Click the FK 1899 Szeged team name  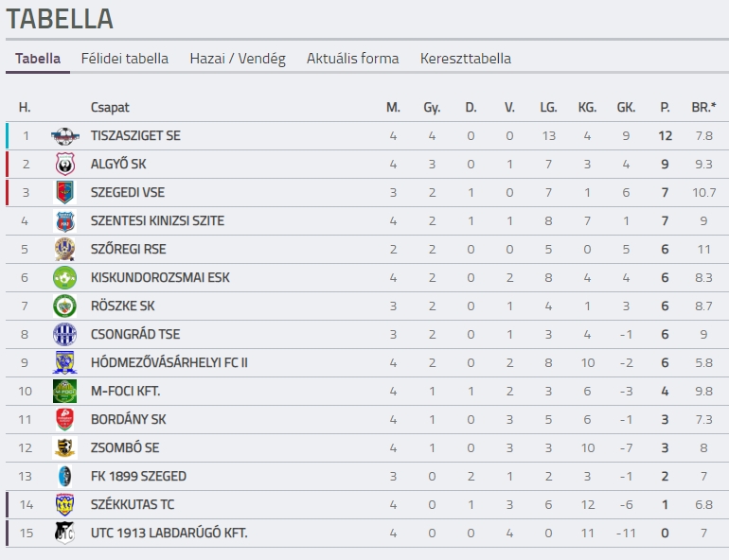(138, 476)
